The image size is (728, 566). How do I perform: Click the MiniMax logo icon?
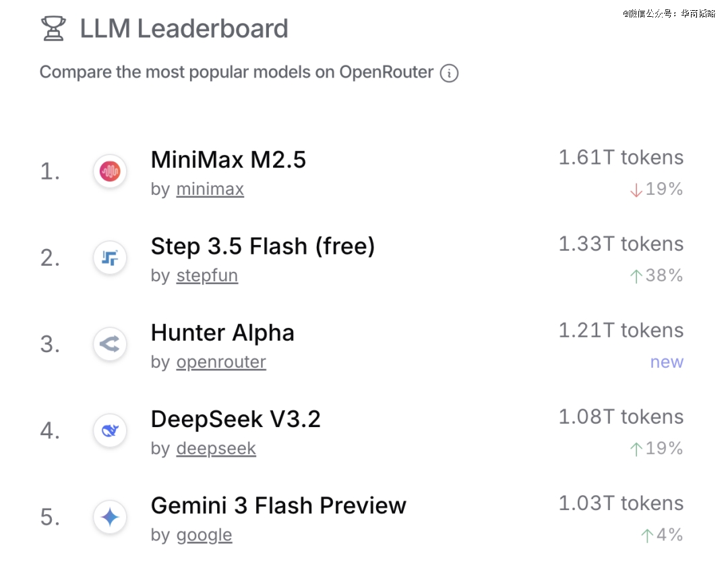tap(110, 171)
